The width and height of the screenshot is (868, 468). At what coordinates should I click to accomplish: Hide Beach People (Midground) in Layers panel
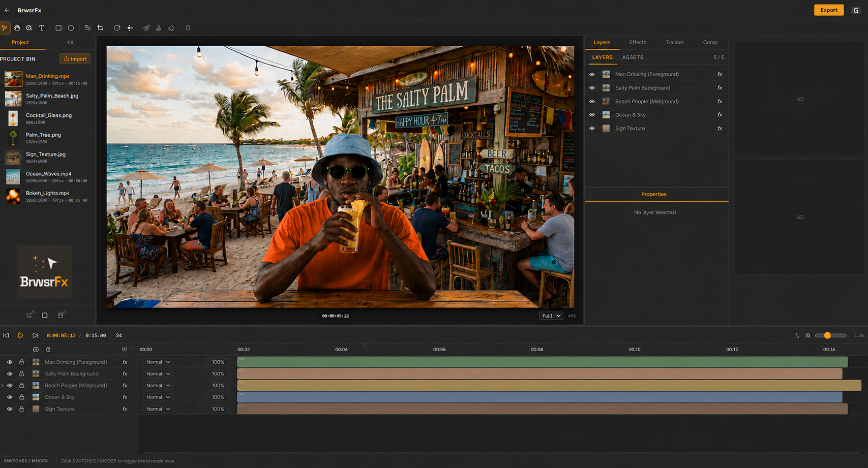(x=592, y=102)
